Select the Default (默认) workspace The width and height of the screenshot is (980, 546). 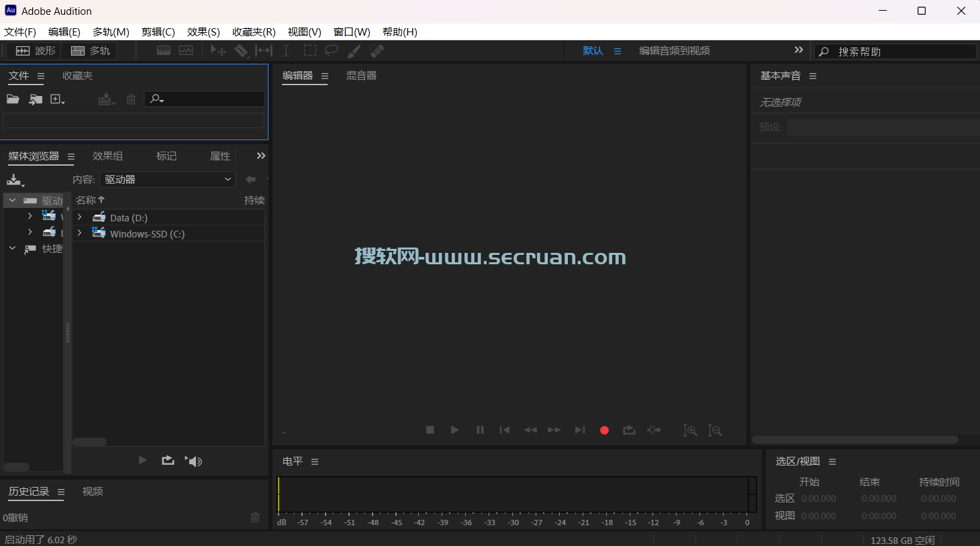coord(593,51)
